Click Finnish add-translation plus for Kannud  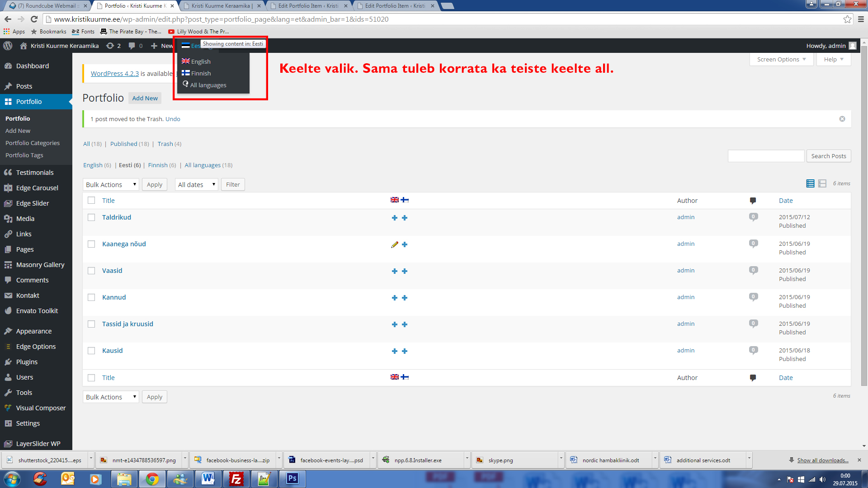coord(405,298)
